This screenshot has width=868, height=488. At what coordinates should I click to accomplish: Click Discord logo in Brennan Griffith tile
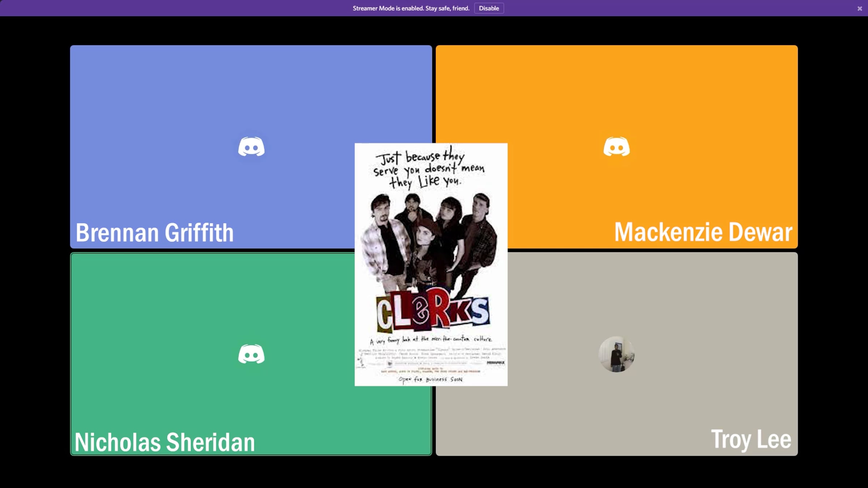click(251, 146)
